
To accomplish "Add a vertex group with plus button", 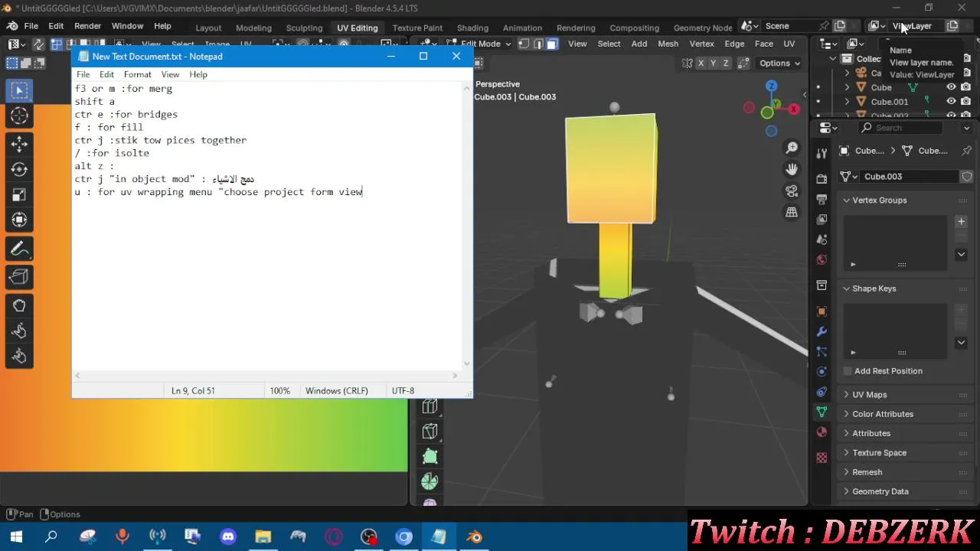I will click(962, 221).
